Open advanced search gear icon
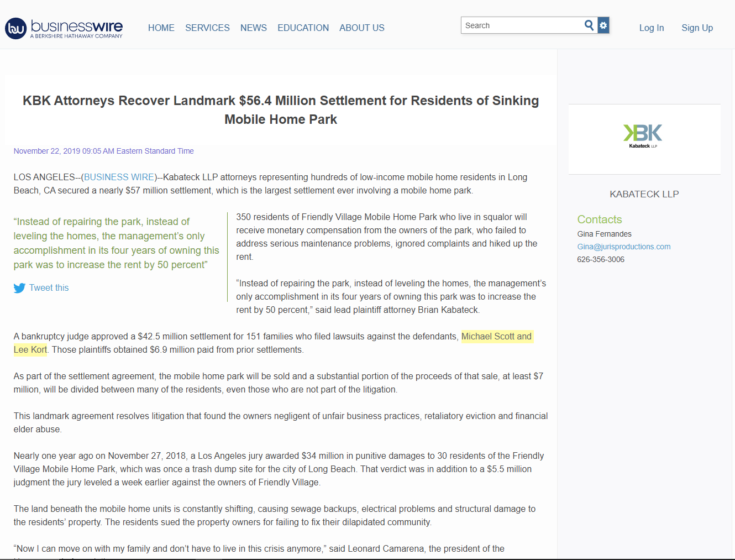Viewport: 735px width, 560px height. tap(603, 25)
